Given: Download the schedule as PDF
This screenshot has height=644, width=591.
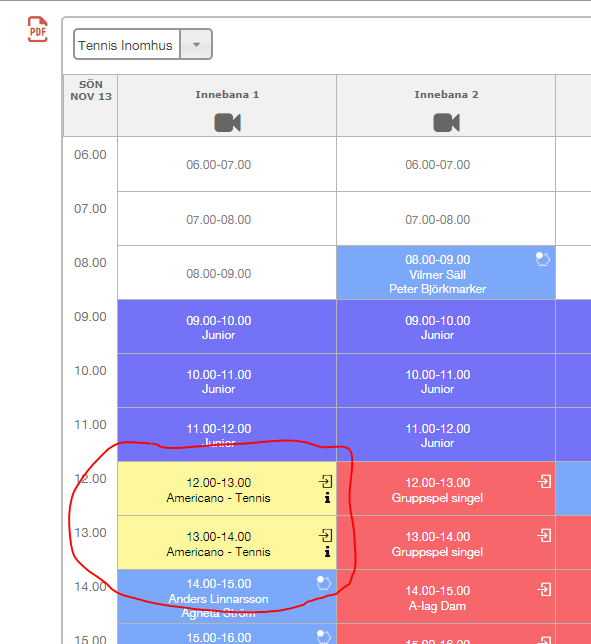Looking at the screenshot, I should coord(37,29).
